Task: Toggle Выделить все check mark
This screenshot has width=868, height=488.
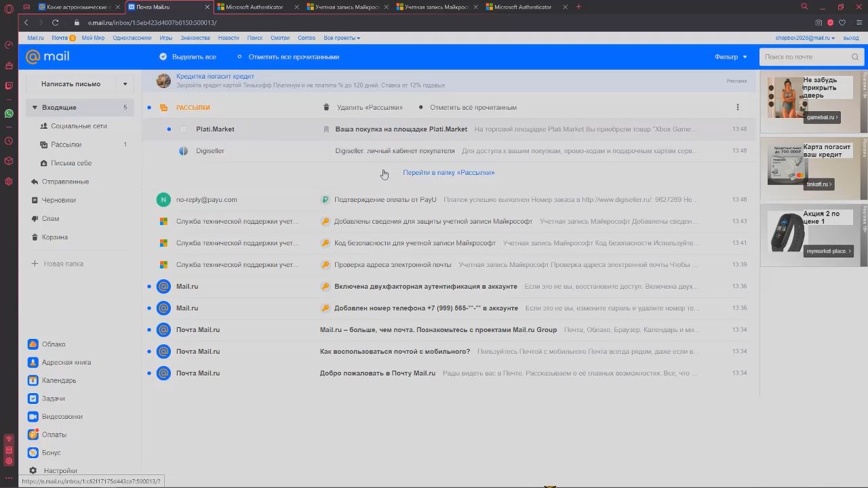Action: coord(163,57)
